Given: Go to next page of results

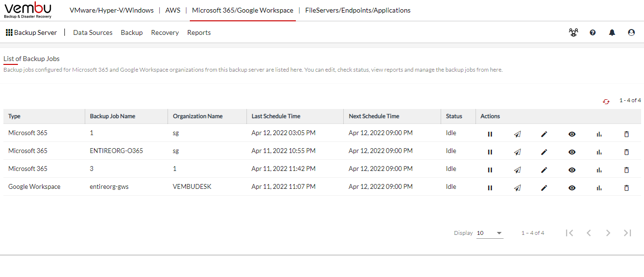Looking at the screenshot, I should (608, 233).
